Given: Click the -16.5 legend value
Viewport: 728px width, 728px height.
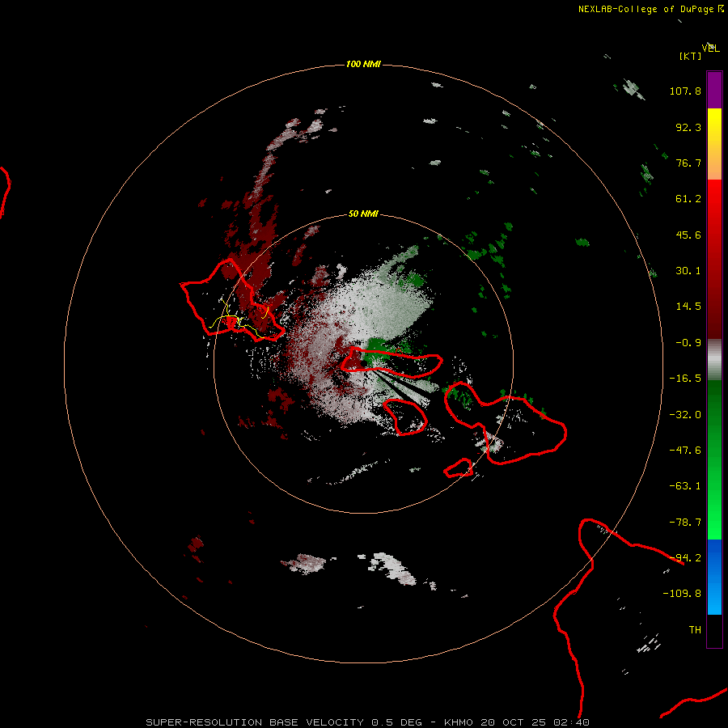Looking at the screenshot, I should pyautogui.click(x=685, y=379).
